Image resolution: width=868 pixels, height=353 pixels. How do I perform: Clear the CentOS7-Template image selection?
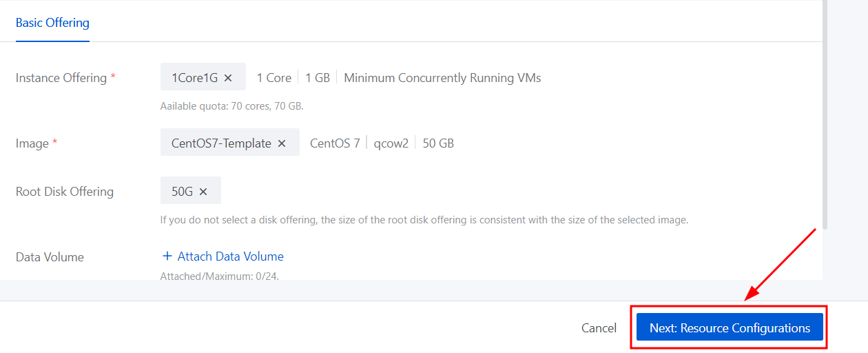pyautogui.click(x=282, y=143)
